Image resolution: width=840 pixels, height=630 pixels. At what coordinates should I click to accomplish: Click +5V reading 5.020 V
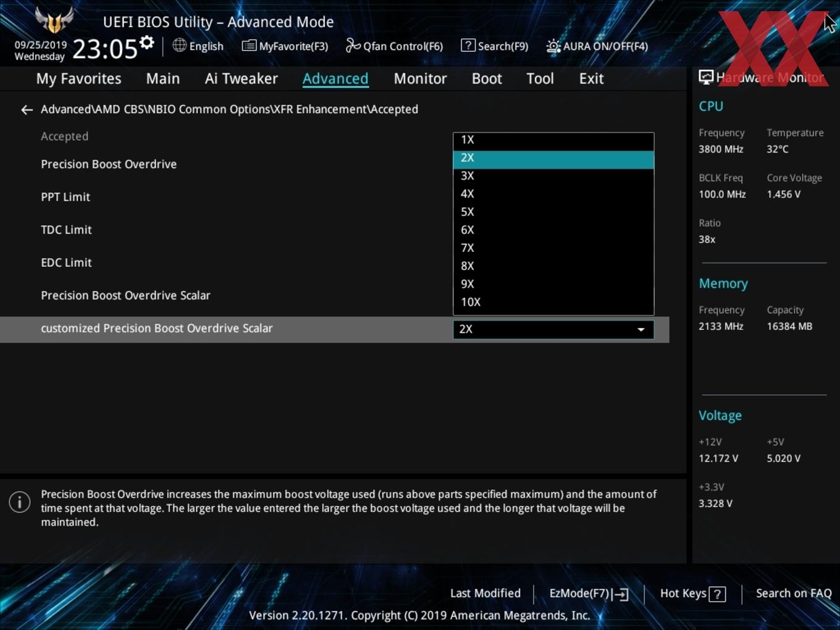(784, 459)
